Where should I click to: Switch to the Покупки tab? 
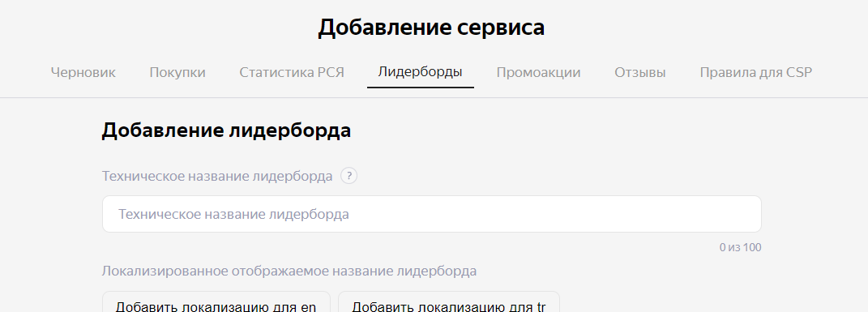click(x=177, y=72)
